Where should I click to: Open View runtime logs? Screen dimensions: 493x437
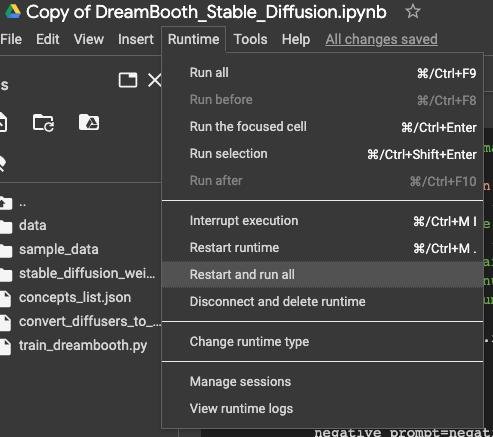[323, 409]
